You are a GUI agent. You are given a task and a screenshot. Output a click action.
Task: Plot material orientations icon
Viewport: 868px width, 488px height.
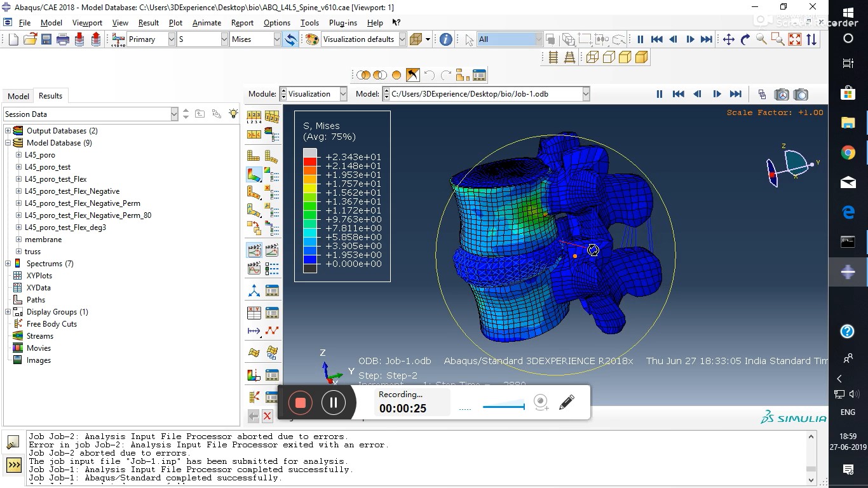point(254,210)
